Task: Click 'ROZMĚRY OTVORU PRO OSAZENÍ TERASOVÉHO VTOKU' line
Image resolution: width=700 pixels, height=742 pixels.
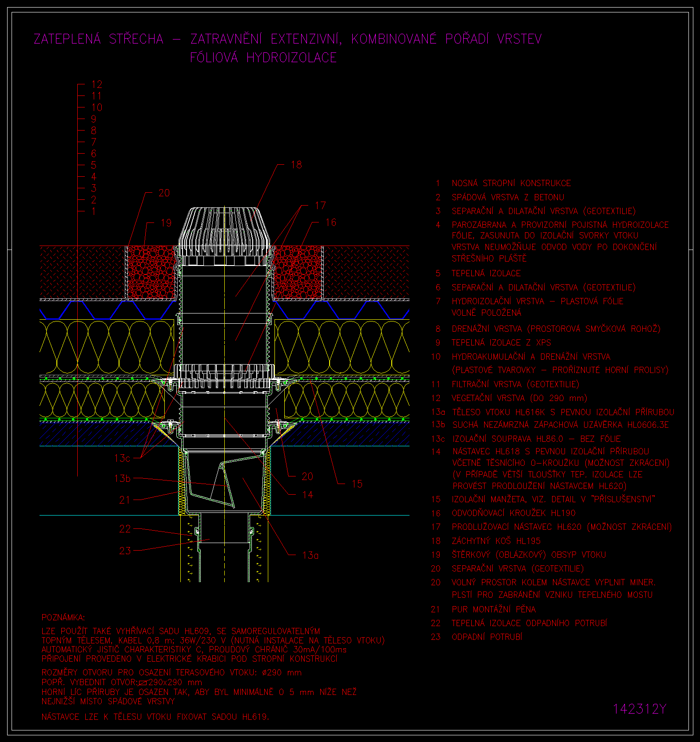Action: point(171,673)
